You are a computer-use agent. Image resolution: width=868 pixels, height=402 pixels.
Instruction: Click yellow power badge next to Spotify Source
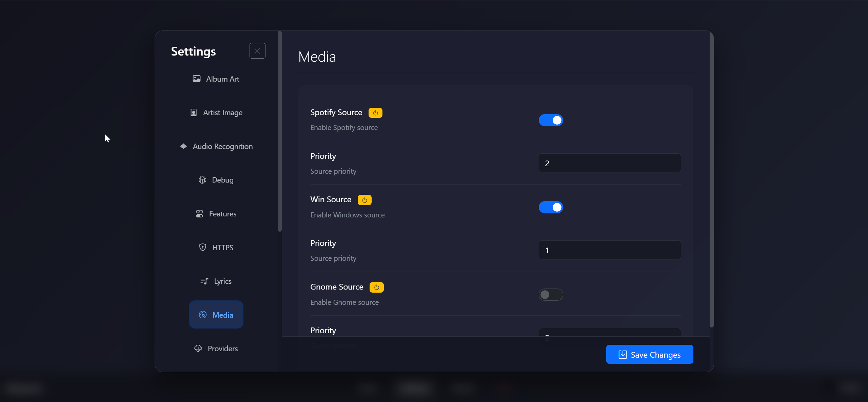(375, 113)
